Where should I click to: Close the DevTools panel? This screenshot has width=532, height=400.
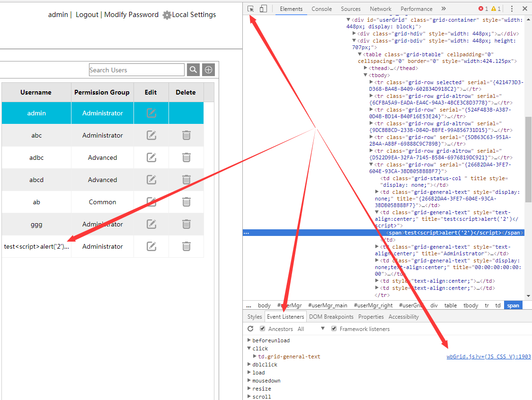[x=525, y=9]
